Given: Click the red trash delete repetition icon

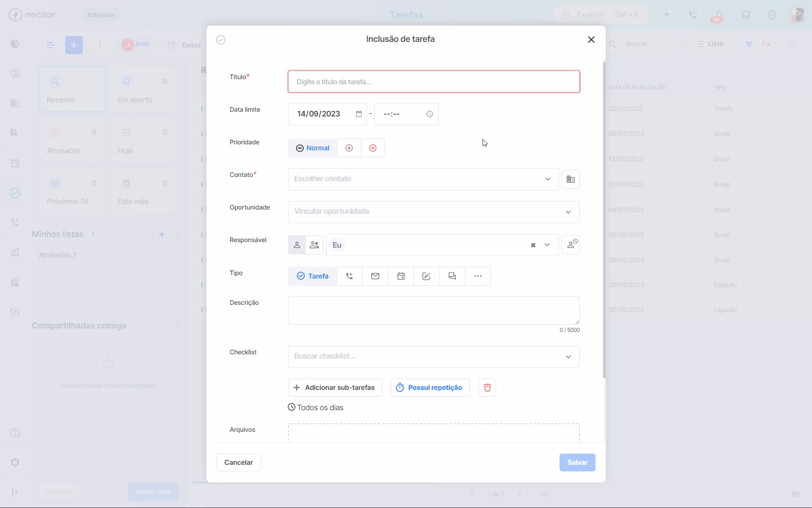Looking at the screenshot, I should point(487,387).
